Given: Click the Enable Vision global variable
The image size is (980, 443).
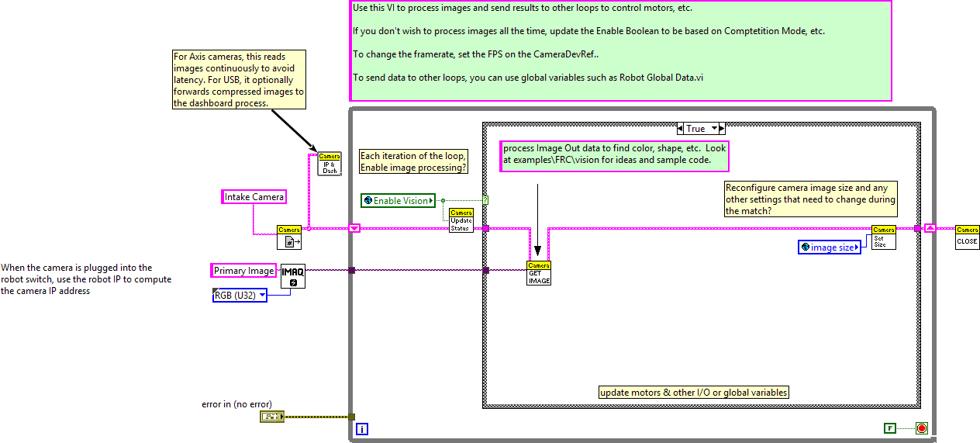Looking at the screenshot, I should [398, 201].
